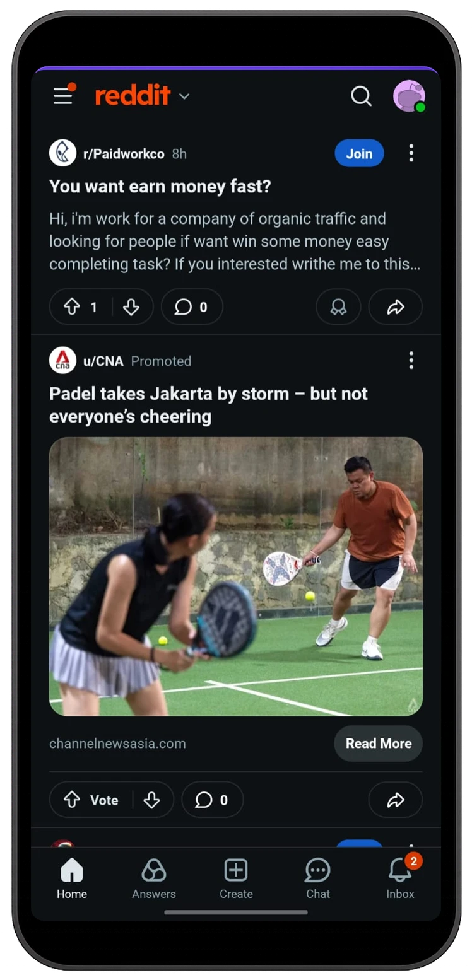Open comments on the CNA Padel post

(212, 800)
